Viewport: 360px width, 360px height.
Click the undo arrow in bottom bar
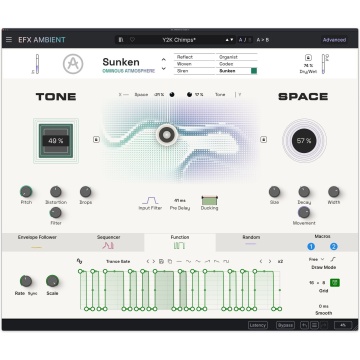coord(304,325)
